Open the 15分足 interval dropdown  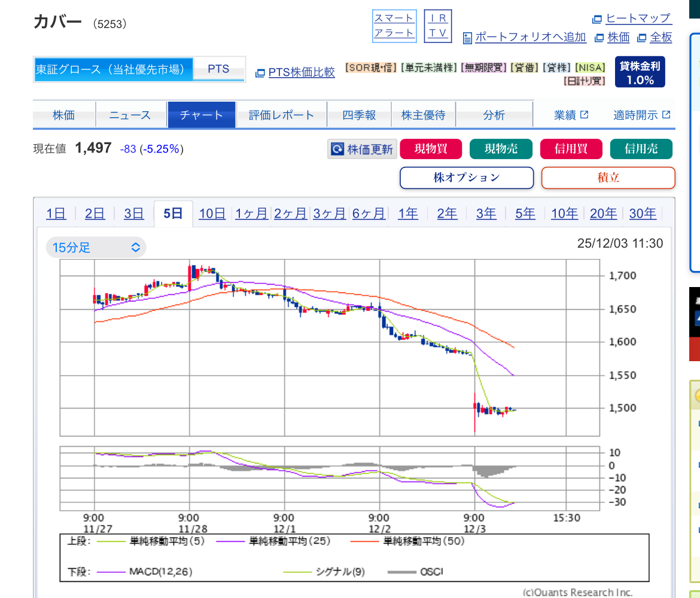point(96,248)
